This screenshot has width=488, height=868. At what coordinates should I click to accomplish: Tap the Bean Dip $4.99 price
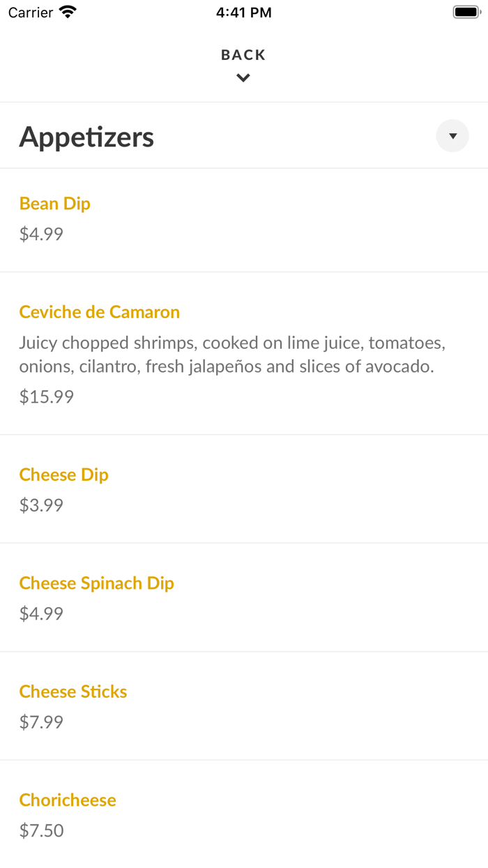click(x=41, y=234)
